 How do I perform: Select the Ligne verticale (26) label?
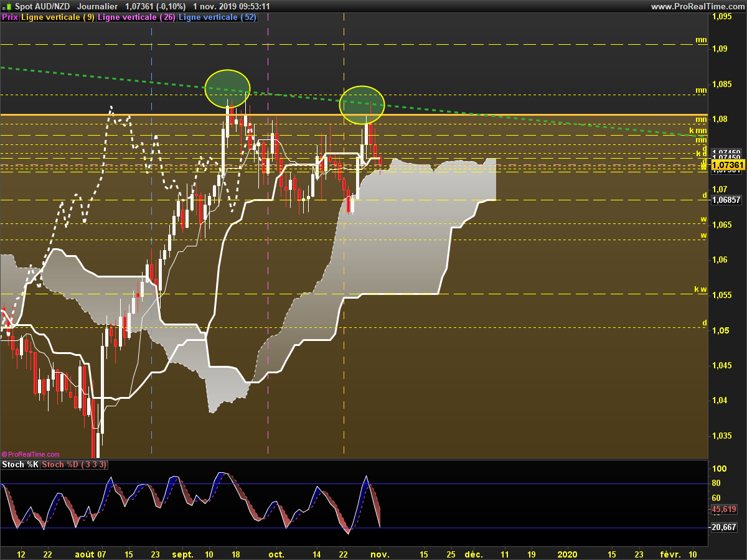[x=137, y=17]
